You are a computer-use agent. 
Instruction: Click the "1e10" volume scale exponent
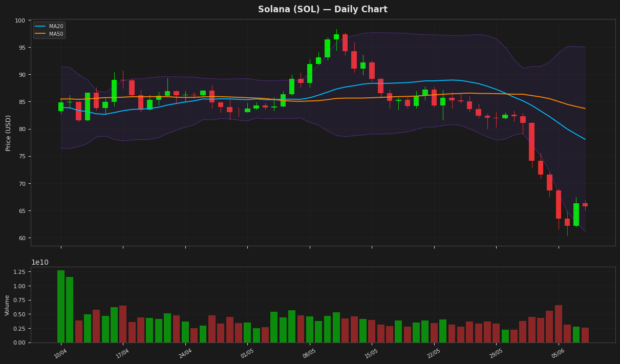pos(40,262)
